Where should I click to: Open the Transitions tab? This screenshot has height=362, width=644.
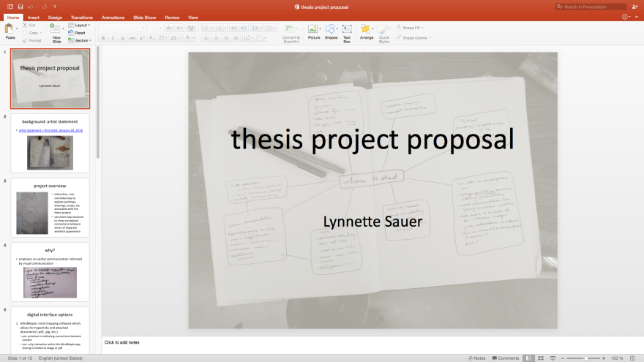[x=82, y=18]
